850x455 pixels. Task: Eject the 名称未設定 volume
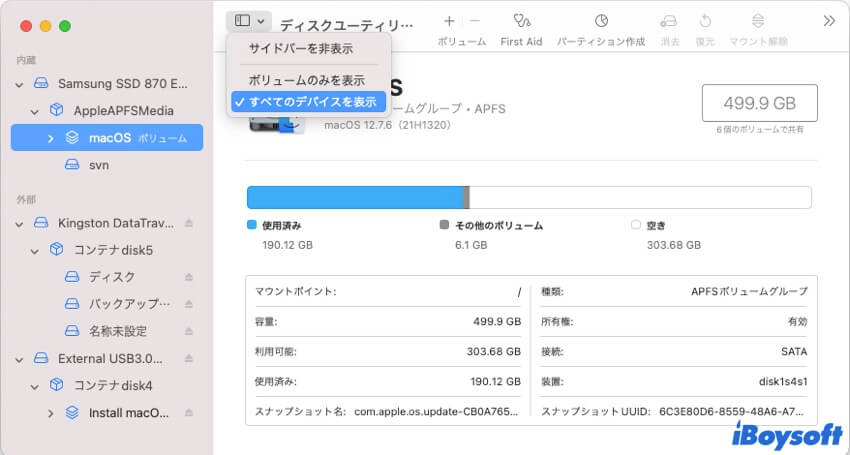(189, 331)
